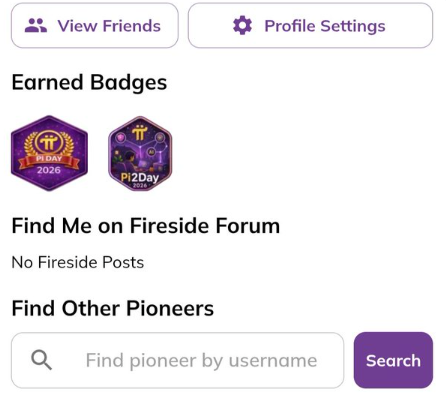Click the purple Search button

393,360
